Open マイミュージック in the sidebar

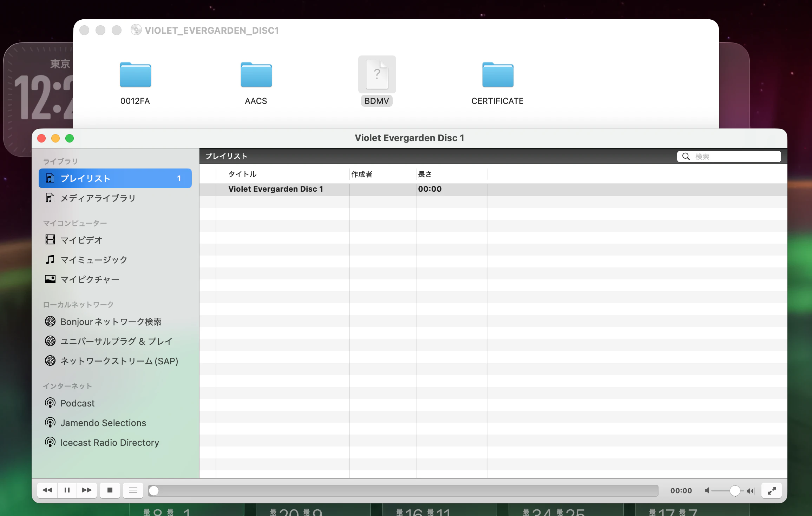[115, 260]
